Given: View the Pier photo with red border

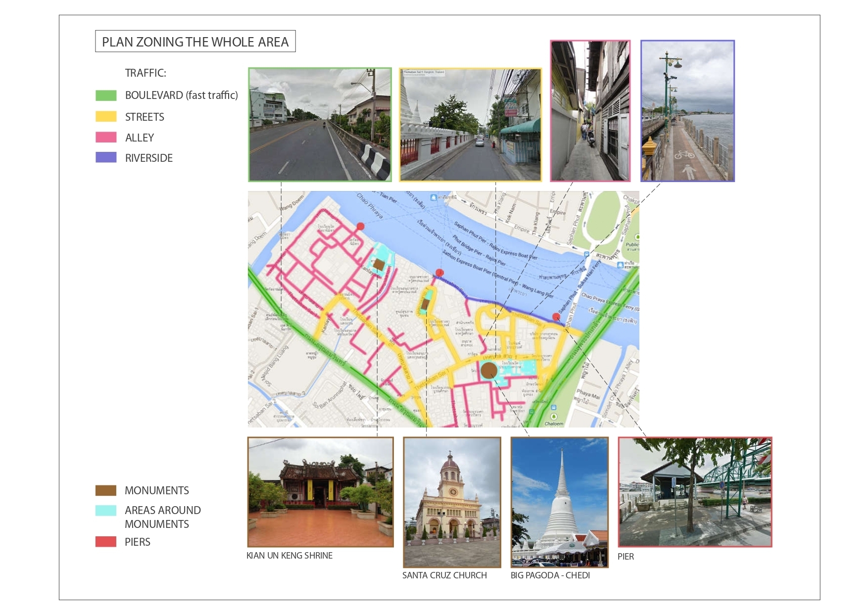Looking at the screenshot, I should click(695, 492).
